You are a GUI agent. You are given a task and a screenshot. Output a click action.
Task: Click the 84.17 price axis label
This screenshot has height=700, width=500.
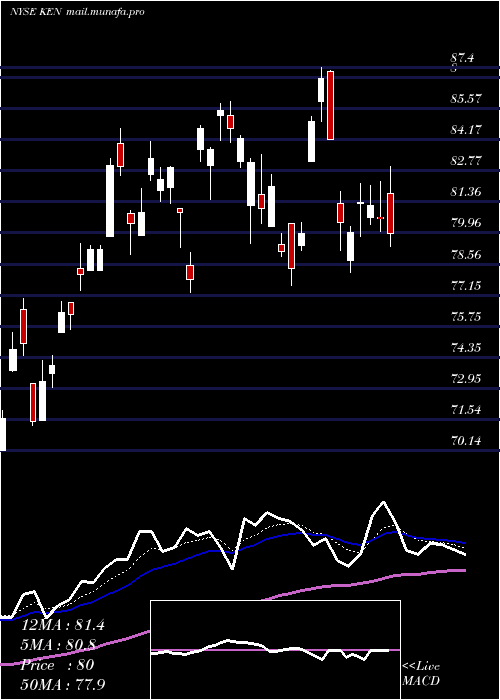pyautogui.click(x=467, y=129)
